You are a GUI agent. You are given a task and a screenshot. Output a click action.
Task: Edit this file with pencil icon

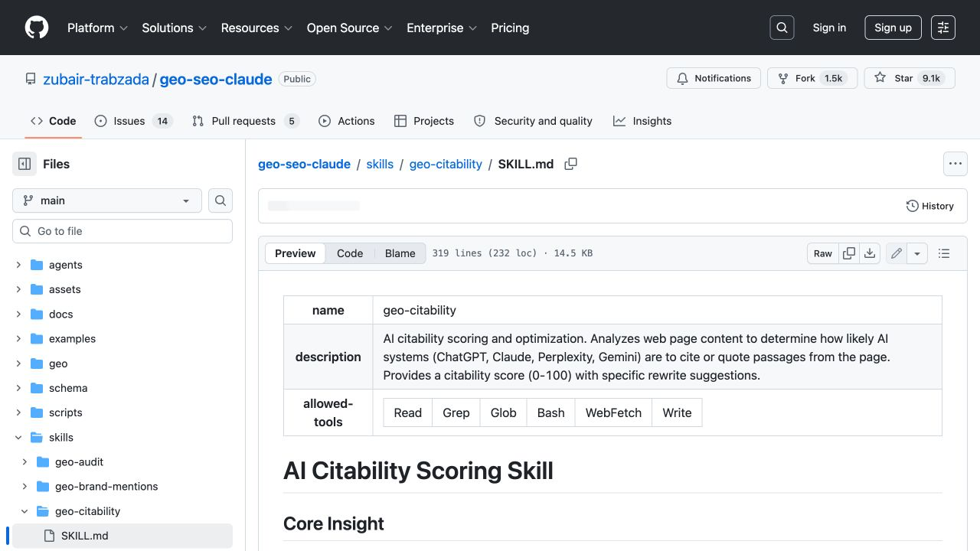pos(897,253)
